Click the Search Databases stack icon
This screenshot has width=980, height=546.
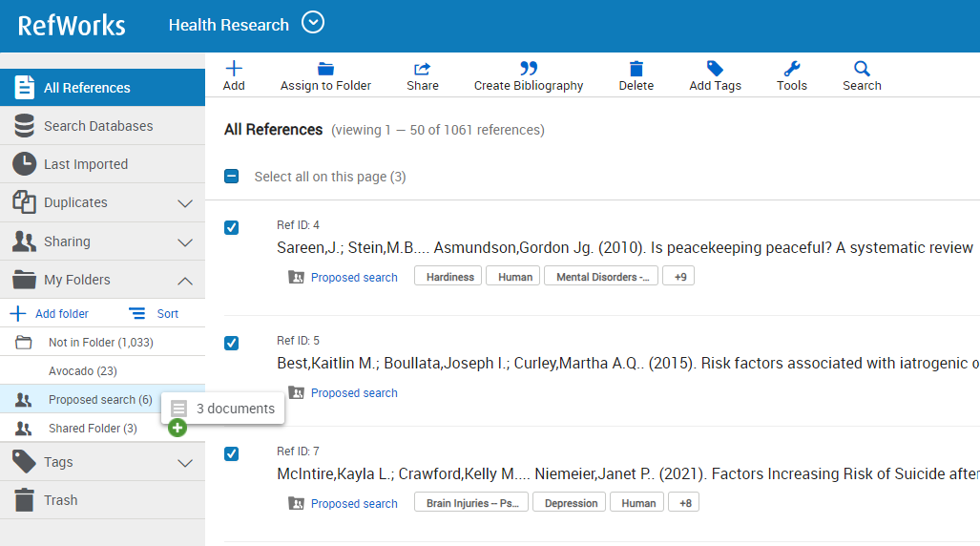click(x=25, y=126)
